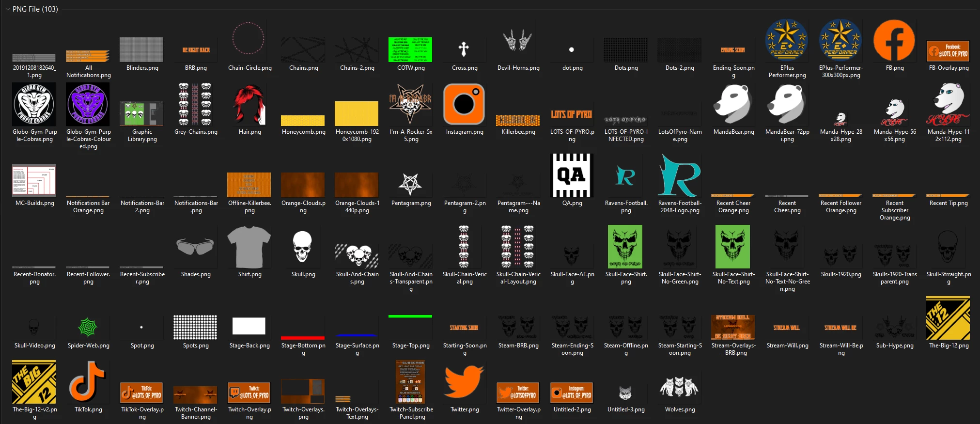Select the EPlus Performer.png badge thumbnail

[787, 41]
